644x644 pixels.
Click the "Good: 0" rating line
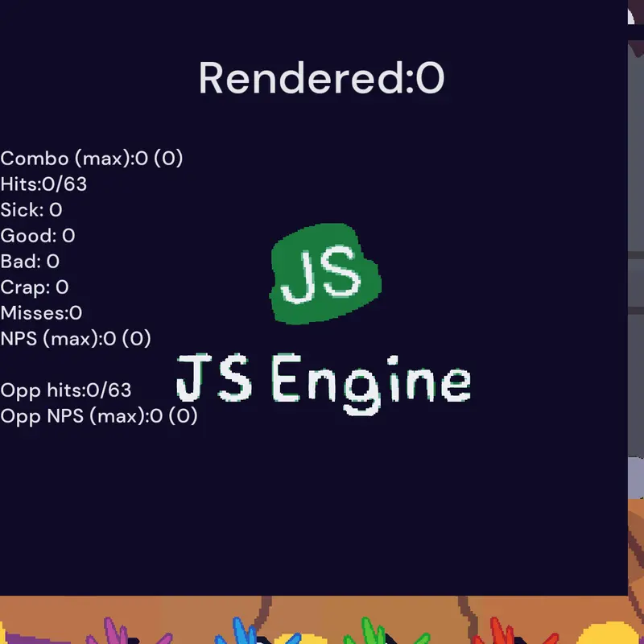click(x=37, y=236)
